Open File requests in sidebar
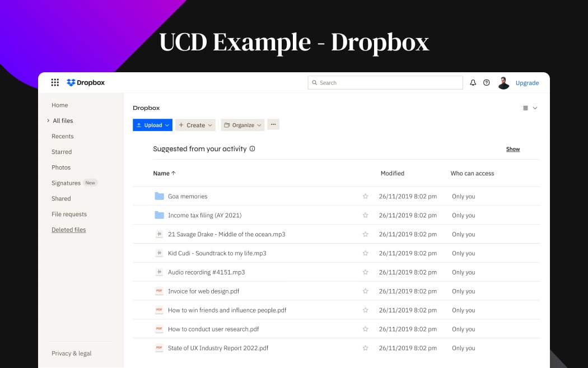Screen dimensions: 588x368 [x=69, y=214]
